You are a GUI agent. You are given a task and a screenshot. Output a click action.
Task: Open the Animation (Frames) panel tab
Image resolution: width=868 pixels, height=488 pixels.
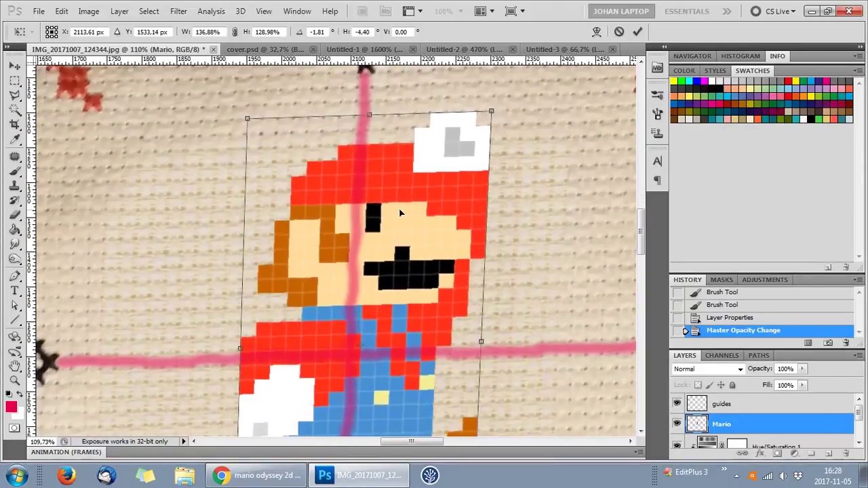(66, 452)
